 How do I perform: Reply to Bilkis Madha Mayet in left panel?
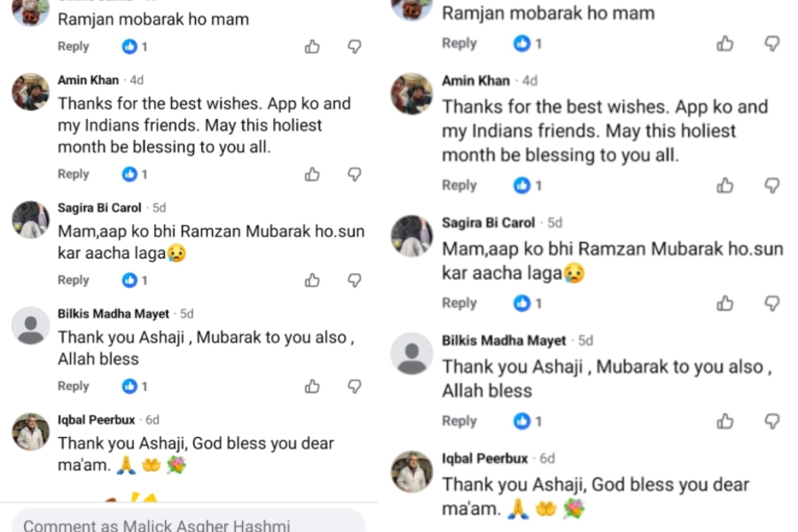click(74, 387)
